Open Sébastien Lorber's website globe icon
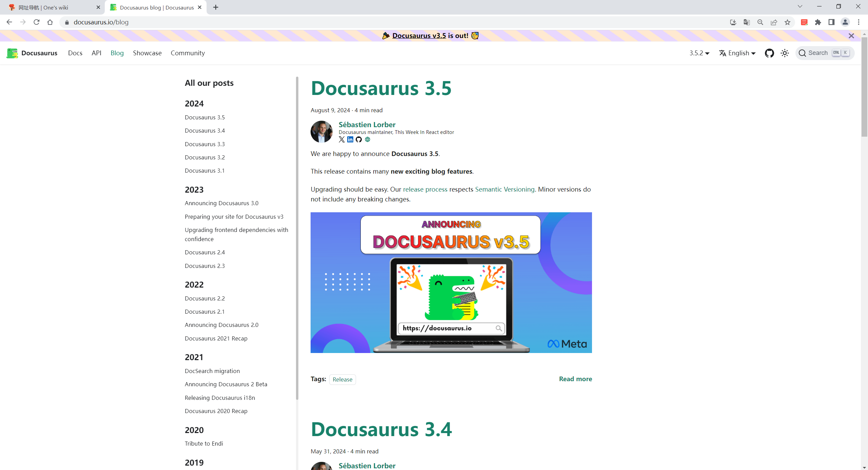Image resolution: width=868 pixels, height=470 pixels. 368,139
